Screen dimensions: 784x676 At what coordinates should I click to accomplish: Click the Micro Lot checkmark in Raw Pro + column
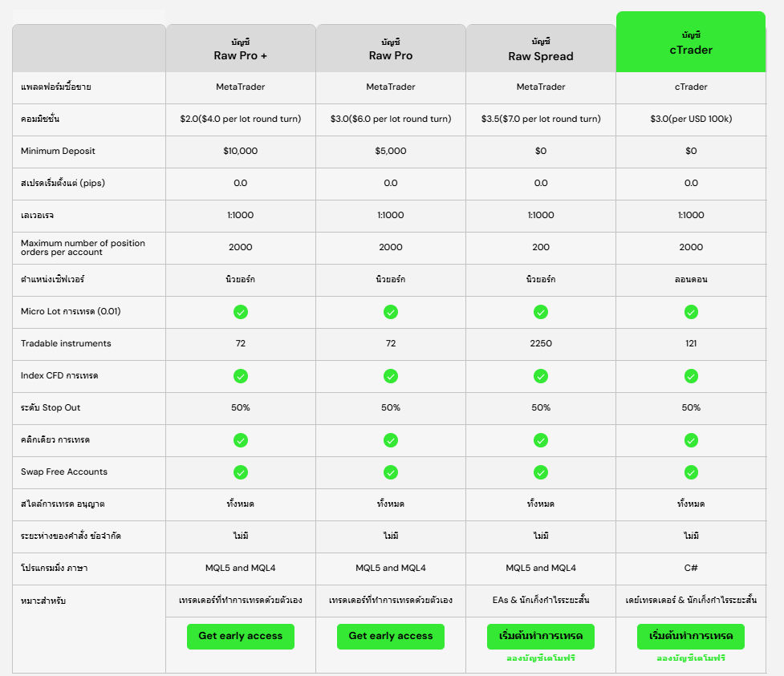click(x=241, y=312)
